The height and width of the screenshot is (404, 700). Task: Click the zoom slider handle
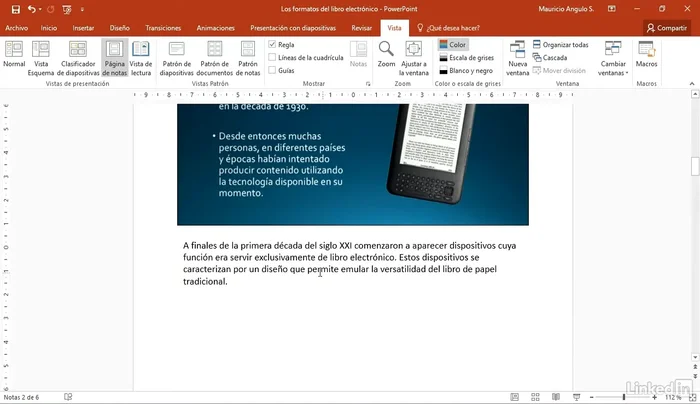624,397
